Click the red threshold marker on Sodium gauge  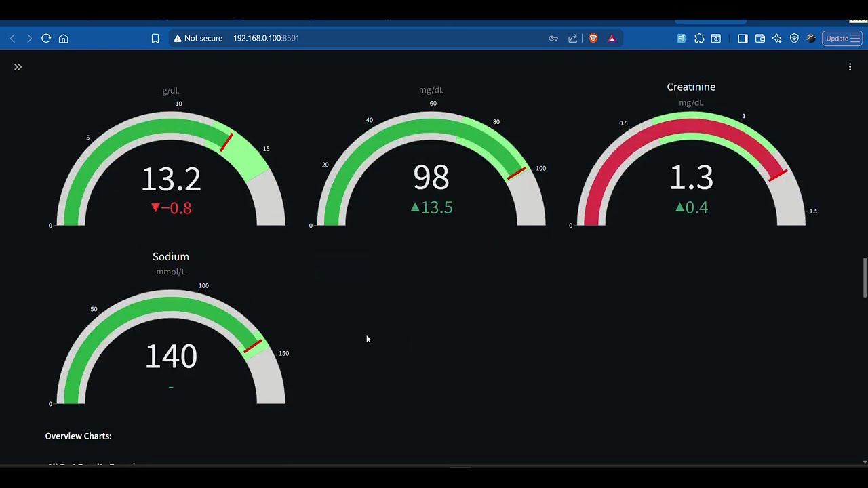pos(253,346)
